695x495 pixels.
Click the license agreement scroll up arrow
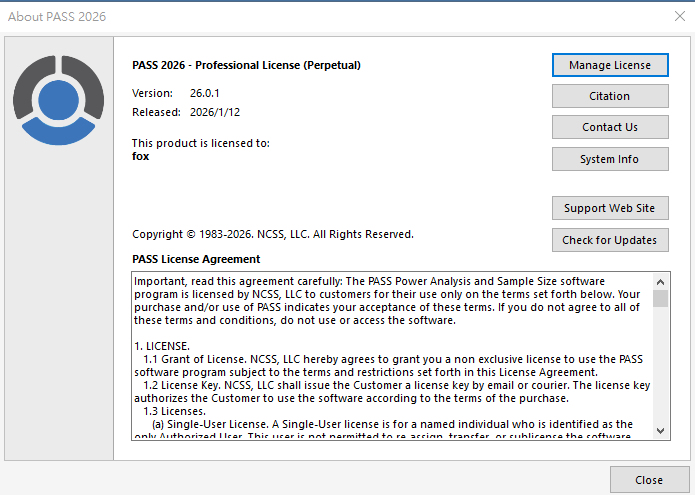(x=660, y=282)
